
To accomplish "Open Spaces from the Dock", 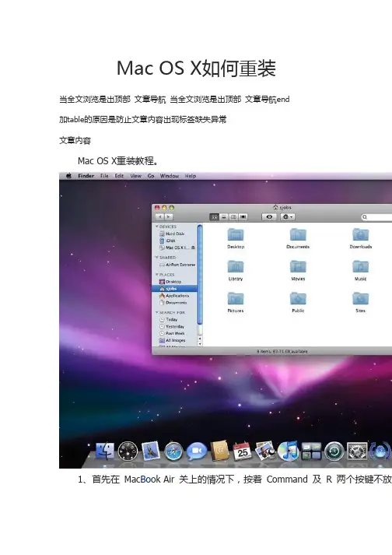I will point(311,451).
